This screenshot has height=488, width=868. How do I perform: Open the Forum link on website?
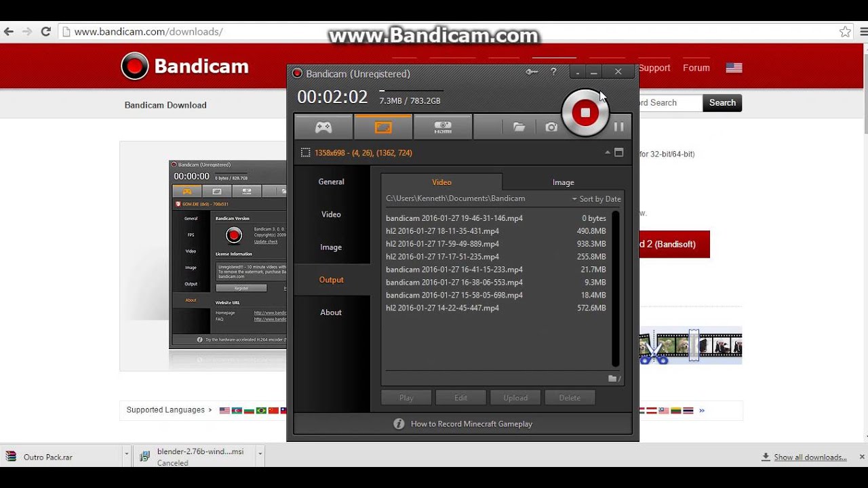click(696, 68)
